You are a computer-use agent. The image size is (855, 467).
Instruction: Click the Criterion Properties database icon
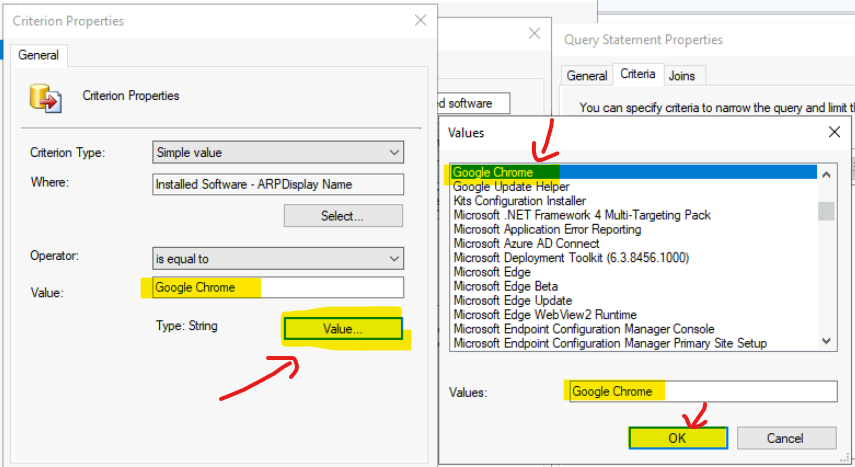point(45,98)
